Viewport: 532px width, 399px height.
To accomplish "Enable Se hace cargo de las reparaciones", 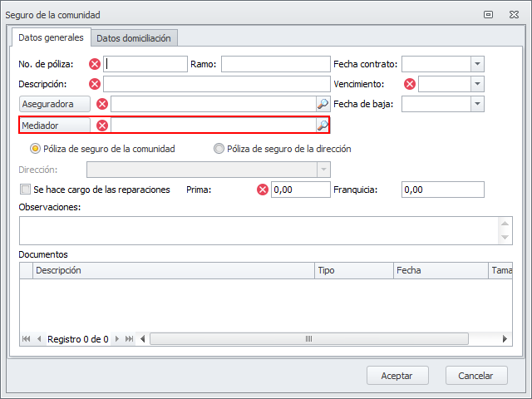I will [25, 190].
